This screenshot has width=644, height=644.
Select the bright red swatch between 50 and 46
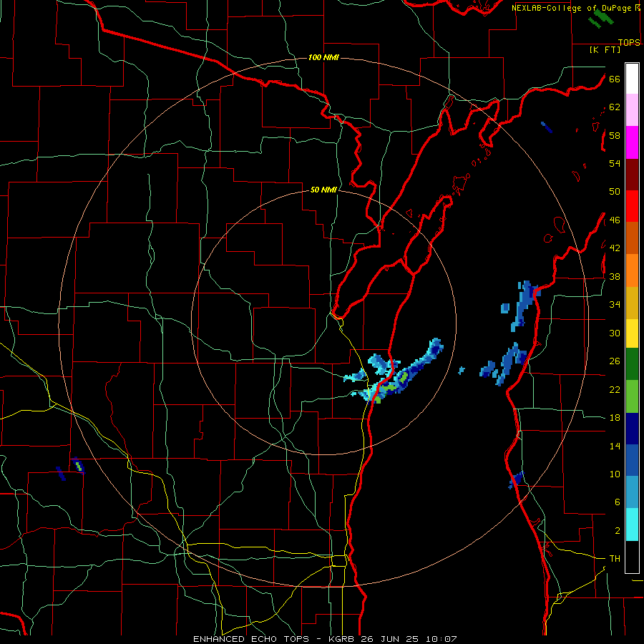(632, 206)
